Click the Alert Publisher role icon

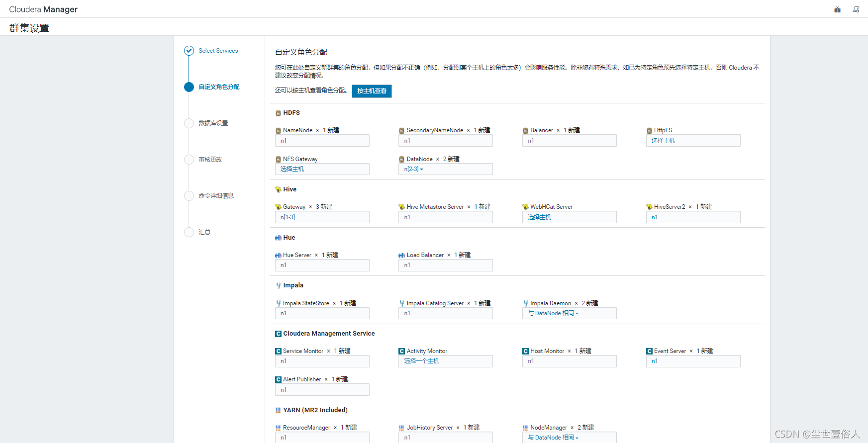pyautogui.click(x=278, y=379)
